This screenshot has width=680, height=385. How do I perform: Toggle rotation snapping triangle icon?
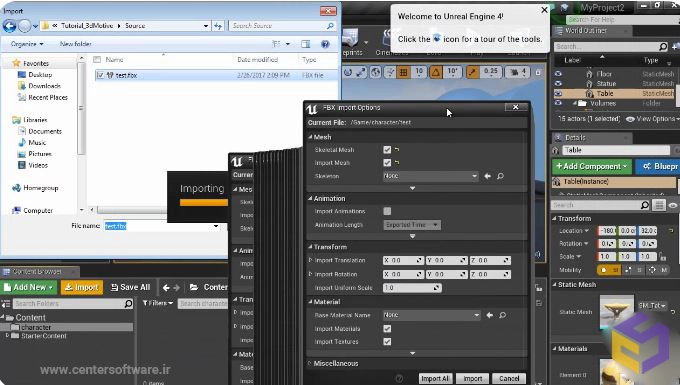pyautogui.click(x=436, y=72)
